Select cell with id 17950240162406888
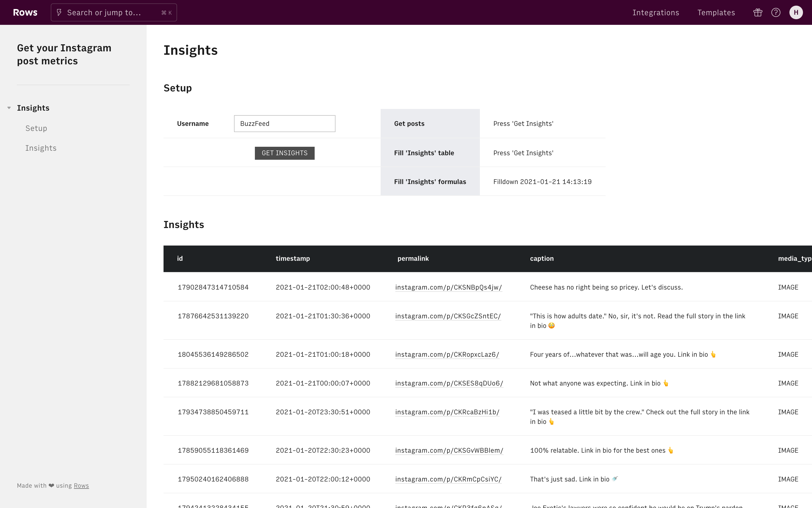Image resolution: width=812 pixels, height=508 pixels. point(213,479)
